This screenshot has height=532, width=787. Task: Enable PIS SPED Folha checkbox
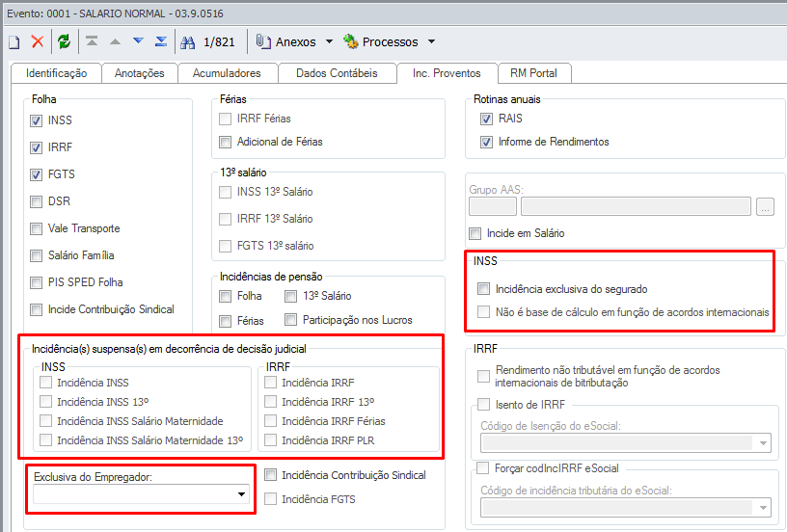(x=36, y=282)
